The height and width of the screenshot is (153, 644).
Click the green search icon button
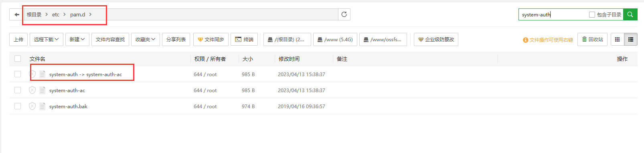click(x=630, y=14)
